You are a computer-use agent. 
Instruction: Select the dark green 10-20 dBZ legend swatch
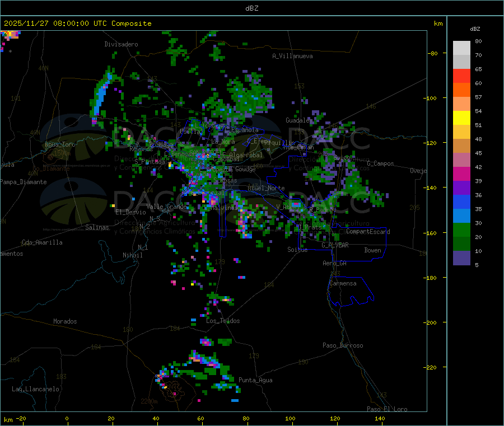[461, 244]
